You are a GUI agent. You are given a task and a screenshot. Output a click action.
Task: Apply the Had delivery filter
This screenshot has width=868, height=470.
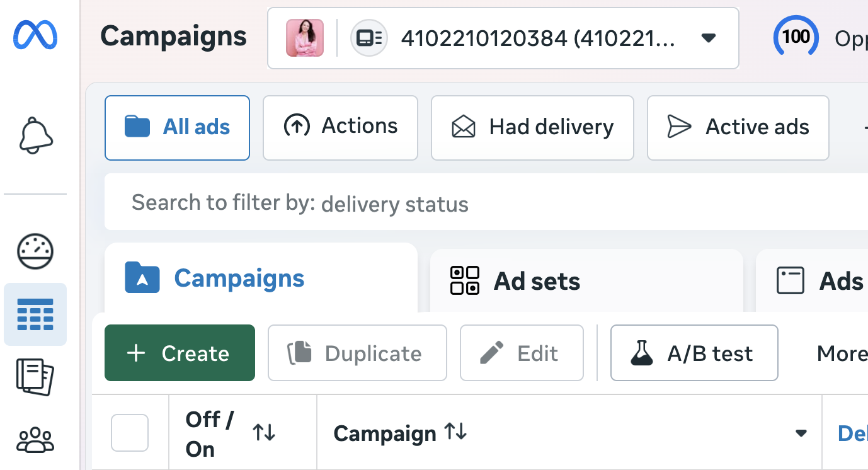click(x=532, y=127)
